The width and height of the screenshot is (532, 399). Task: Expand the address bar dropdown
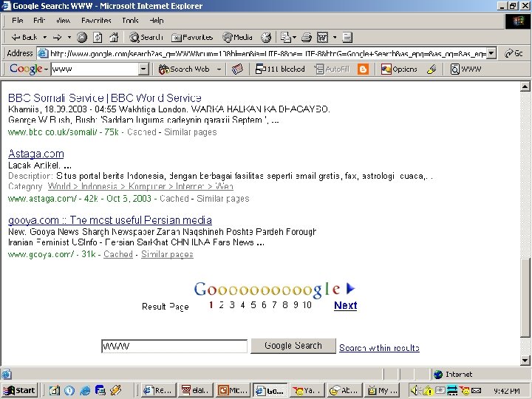click(491, 54)
